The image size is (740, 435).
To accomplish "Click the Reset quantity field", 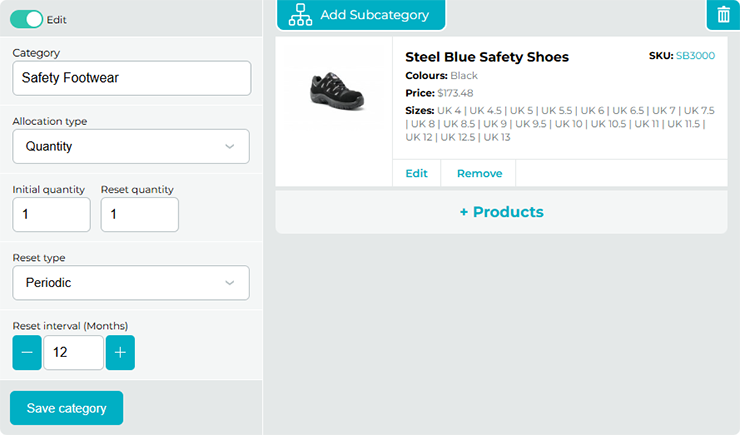I will pos(139,214).
